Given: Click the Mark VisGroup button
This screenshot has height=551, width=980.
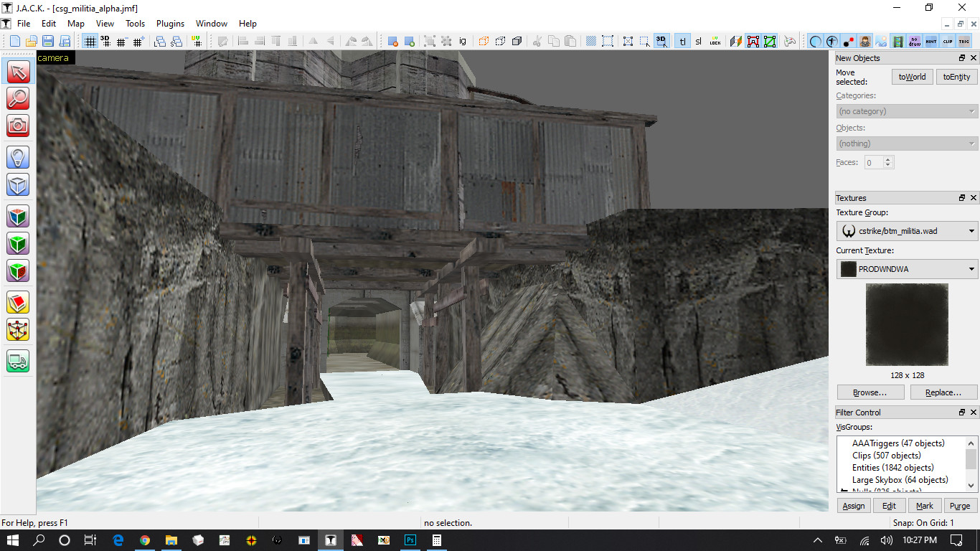Looking at the screenshot, I should coord(925,506).
